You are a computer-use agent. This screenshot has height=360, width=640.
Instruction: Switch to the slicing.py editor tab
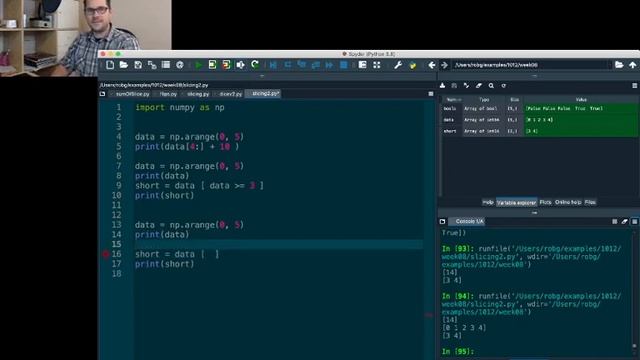click(x=197, y=94)
